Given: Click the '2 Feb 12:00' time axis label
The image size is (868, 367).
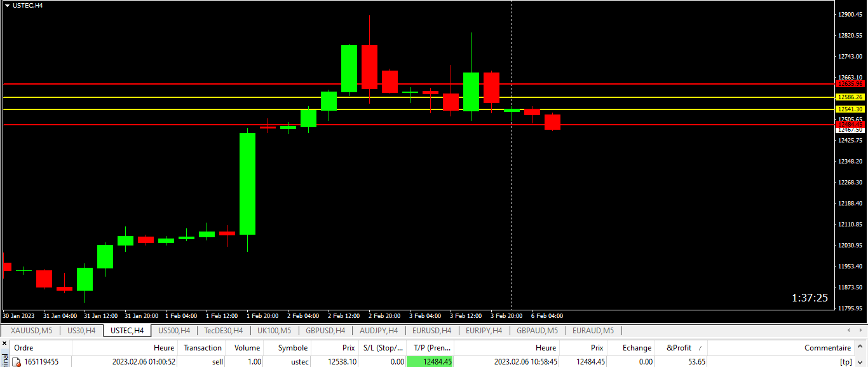Looking at the screenshot, I should [344, 315].
